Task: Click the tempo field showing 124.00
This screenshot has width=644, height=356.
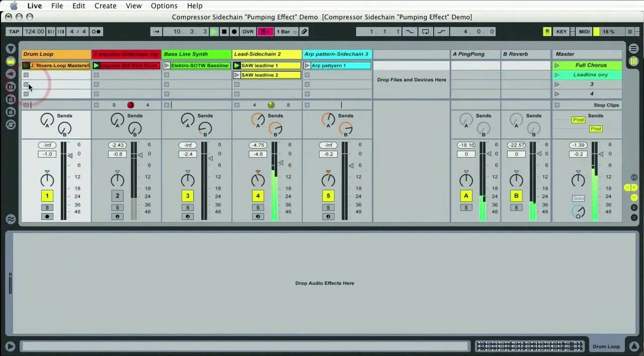Action: coord(34,32)
